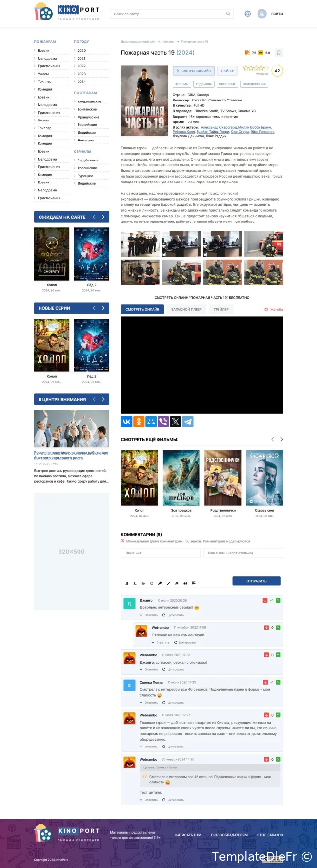Screen dimensions: 317x868
Task: Upvote Джанго's comment with green arrow
Action: point(278,600)
